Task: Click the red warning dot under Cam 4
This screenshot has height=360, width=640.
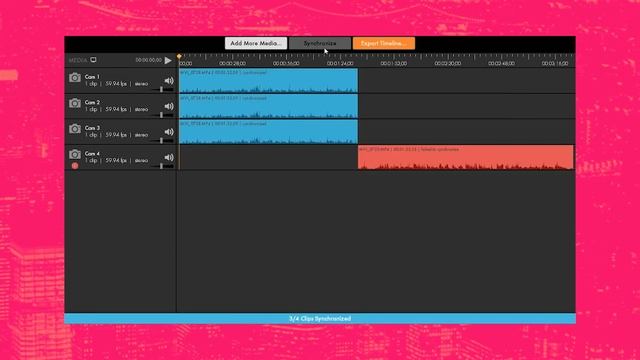Action: click(75, 166)
